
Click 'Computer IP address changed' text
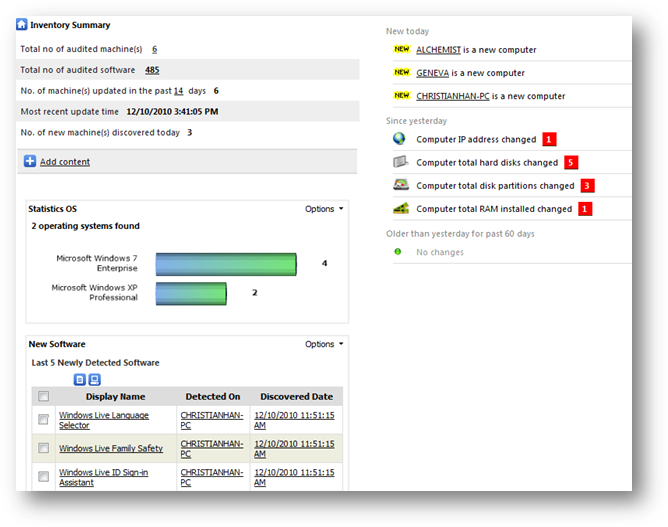[x=476, y=139]
